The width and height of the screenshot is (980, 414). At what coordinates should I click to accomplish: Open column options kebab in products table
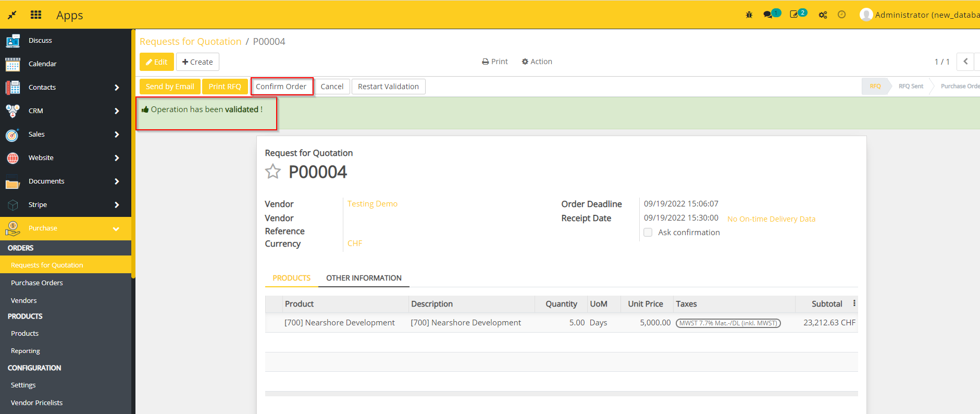click(x=854, y=303)
